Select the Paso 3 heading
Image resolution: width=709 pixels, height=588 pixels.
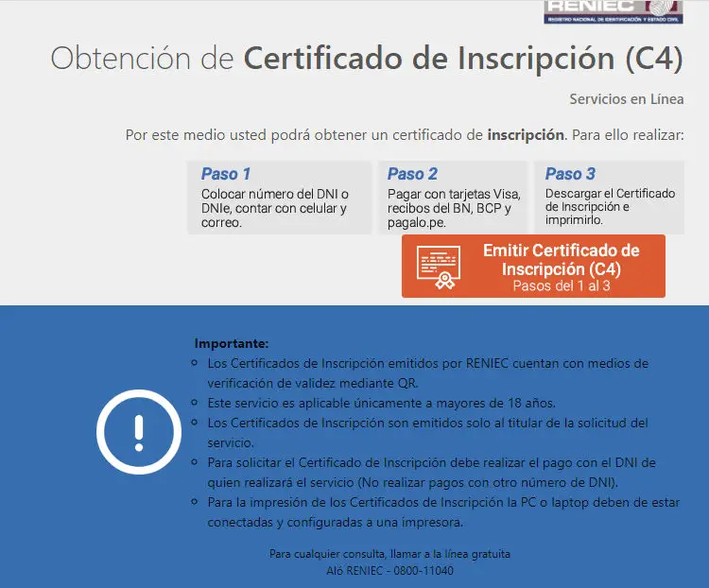[570, 174]
